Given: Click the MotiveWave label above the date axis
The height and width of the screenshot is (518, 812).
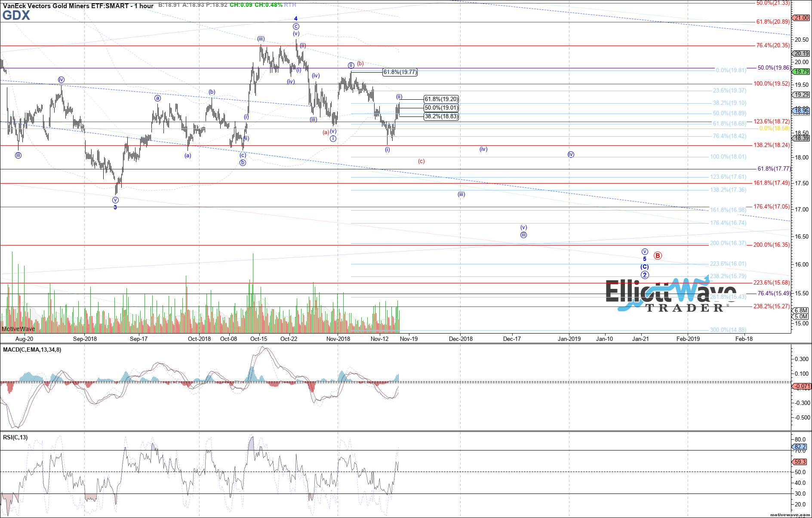Looking at the screenshot, I should click(x=18, y=329).
